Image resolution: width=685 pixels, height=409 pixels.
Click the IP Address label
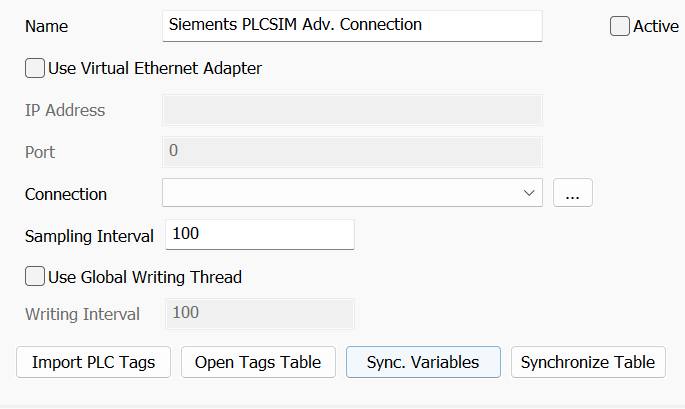click(x=65, y=110)
